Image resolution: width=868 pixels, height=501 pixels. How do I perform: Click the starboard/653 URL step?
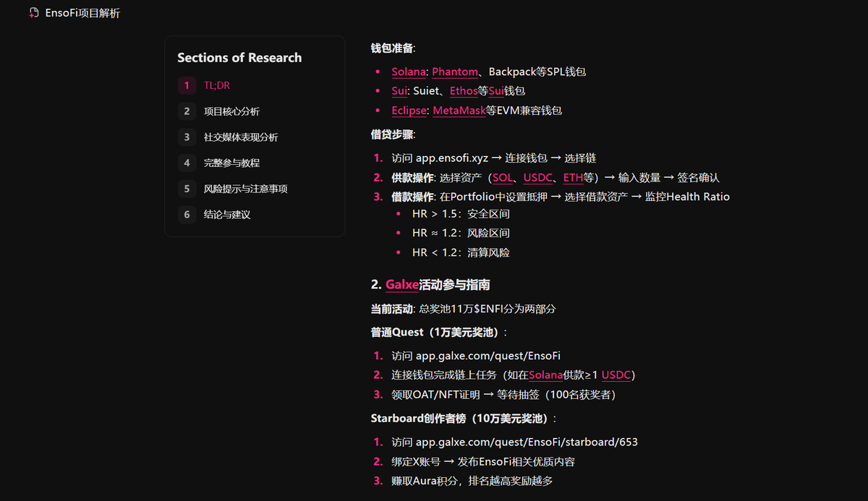click(514, 442)
